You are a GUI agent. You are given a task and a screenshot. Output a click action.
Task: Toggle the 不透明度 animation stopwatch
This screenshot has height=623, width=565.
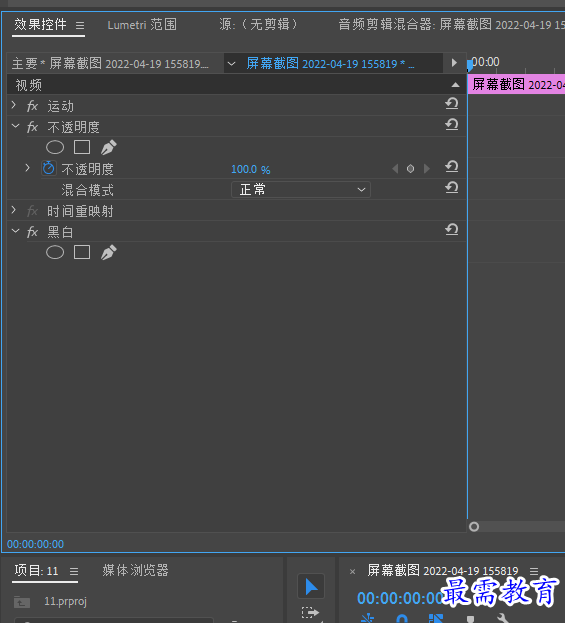pyautogui.click(x=48, y=168)
